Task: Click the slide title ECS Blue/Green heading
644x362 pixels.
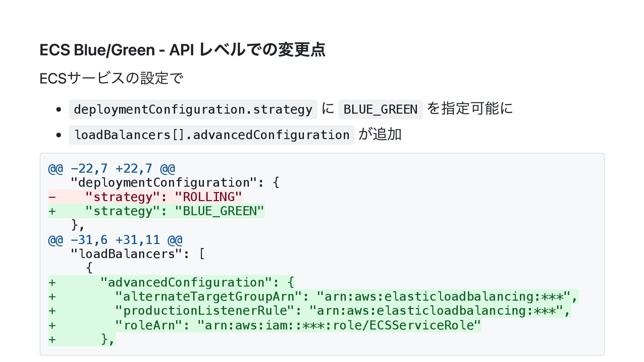Action: (182, 50)
